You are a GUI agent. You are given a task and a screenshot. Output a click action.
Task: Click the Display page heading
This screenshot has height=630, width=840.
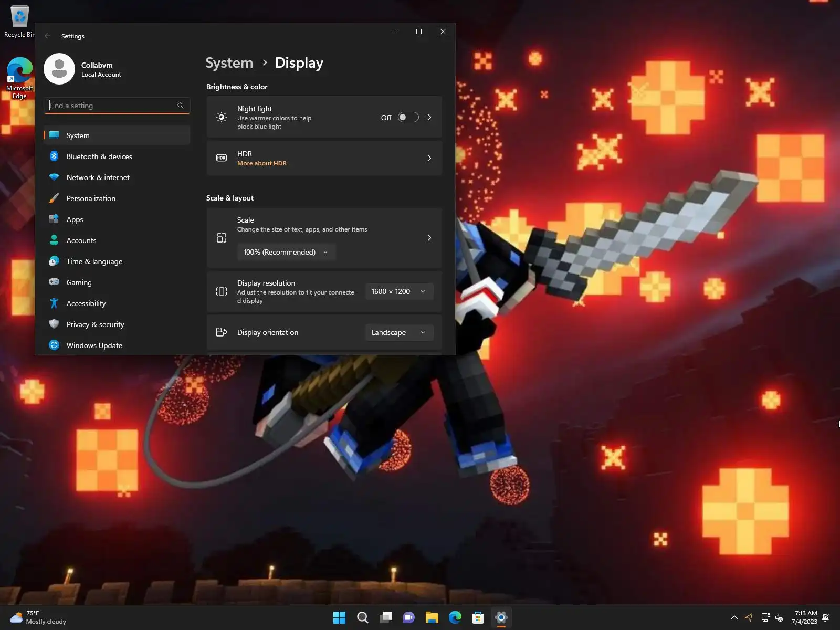pos(299,63)
